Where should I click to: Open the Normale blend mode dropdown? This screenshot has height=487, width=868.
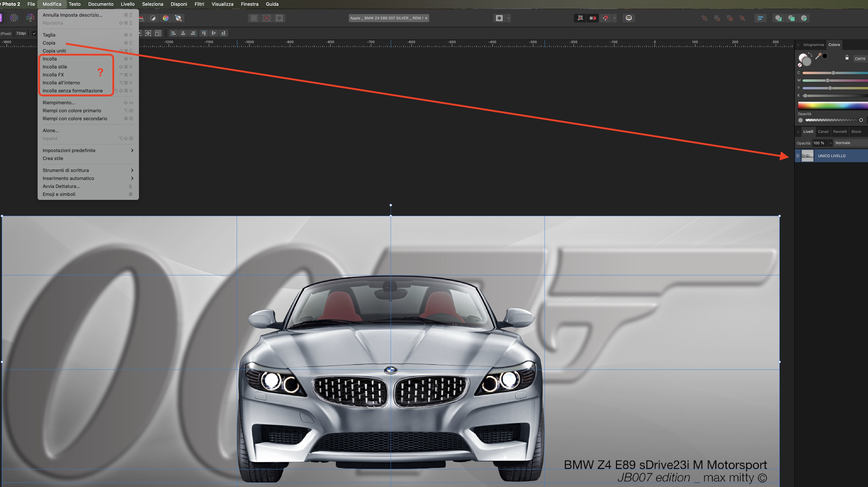[850, 143]
